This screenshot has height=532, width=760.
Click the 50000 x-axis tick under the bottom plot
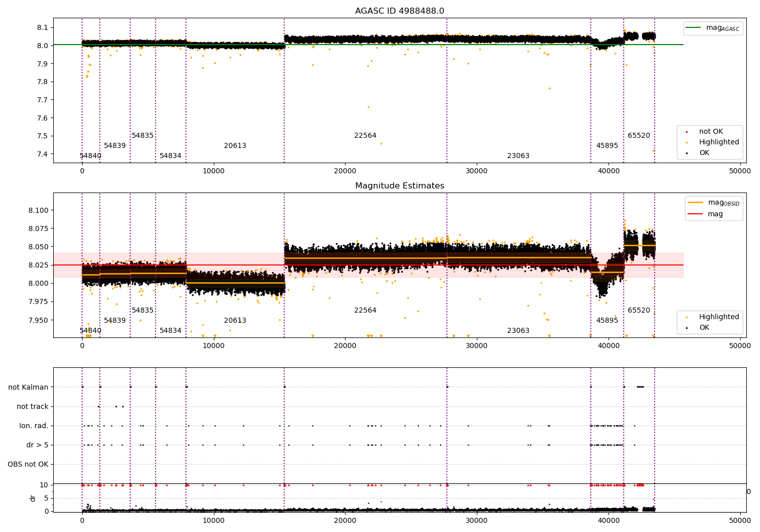click(740, 521)
